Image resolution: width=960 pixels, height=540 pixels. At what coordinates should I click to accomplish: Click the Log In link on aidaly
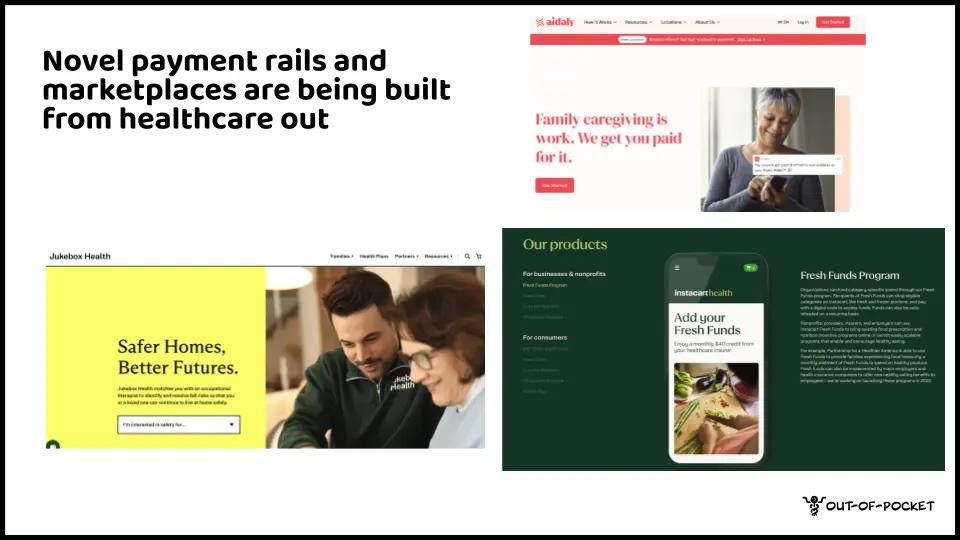pos(803,22)
